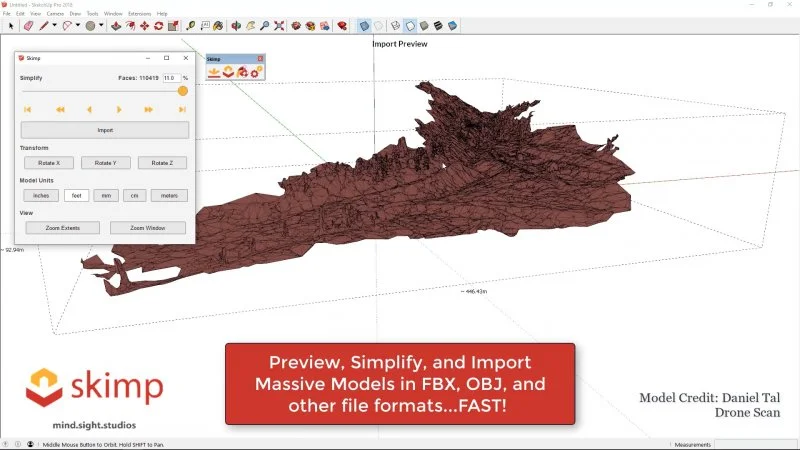This screenshot has width=800, height=450.
Task: Open the Tools menu
Action: click(x=92, y=14)
